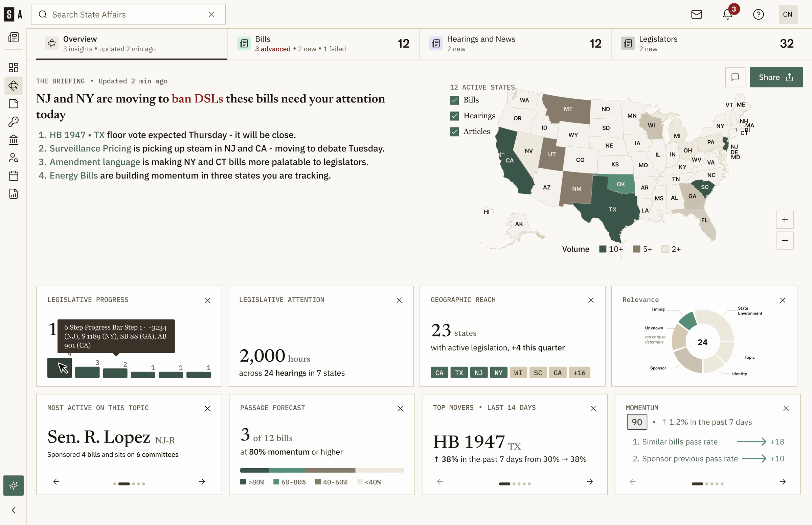Viewport: 812px width, 525px height.
Task: Open the capitol building sidebar icon
Action: pos(13,139)
